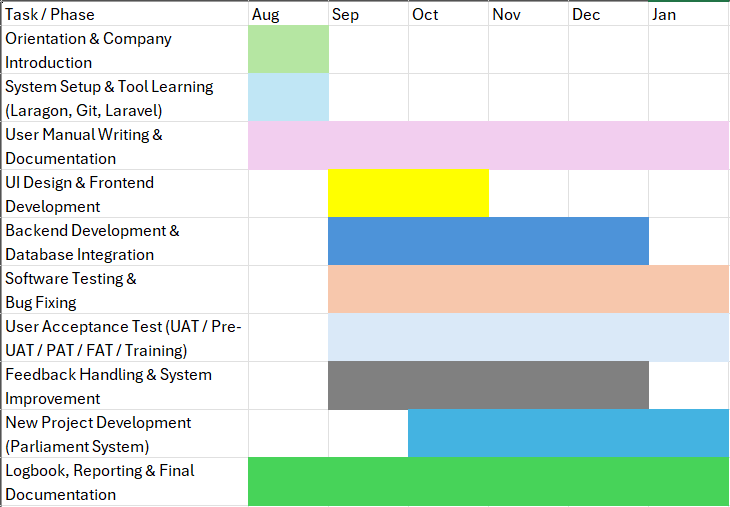Select the Jan month header cell
730x507 pixels.
pos(688,14)
